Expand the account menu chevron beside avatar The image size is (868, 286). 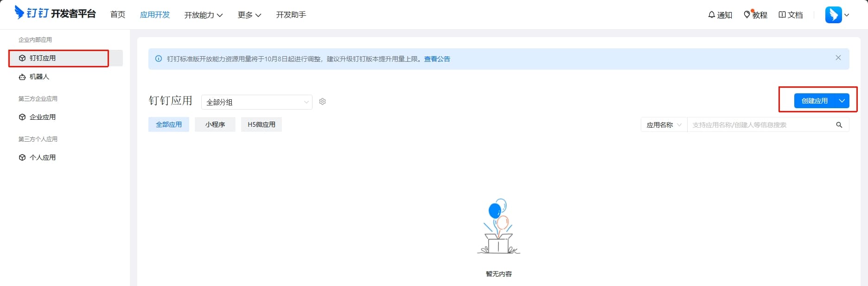847,15
